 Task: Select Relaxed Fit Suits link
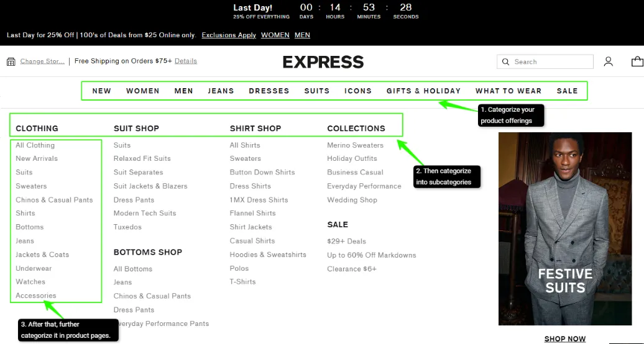142,158
